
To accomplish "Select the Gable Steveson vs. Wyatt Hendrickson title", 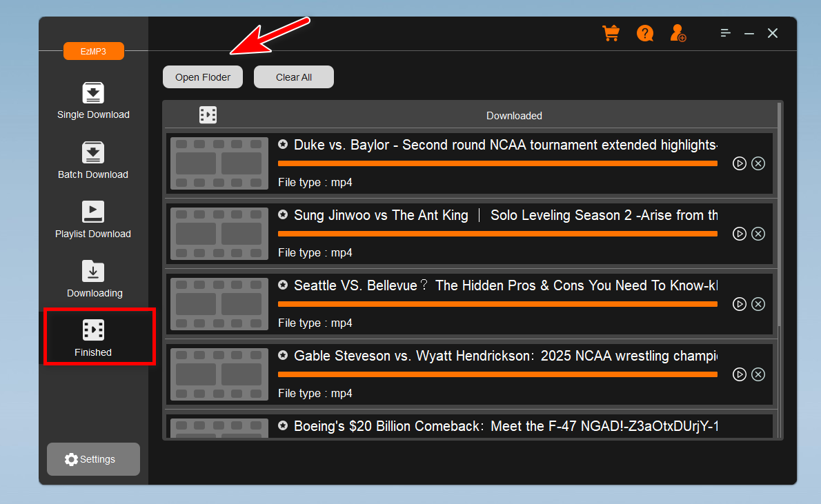I will coord(506,356).
